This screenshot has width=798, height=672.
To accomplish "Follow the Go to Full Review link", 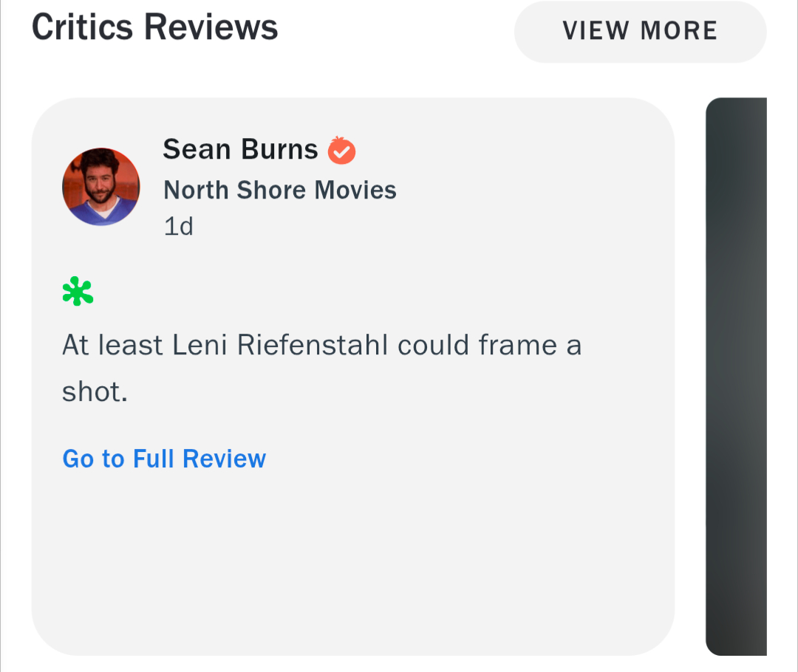I will click(164, 459).
